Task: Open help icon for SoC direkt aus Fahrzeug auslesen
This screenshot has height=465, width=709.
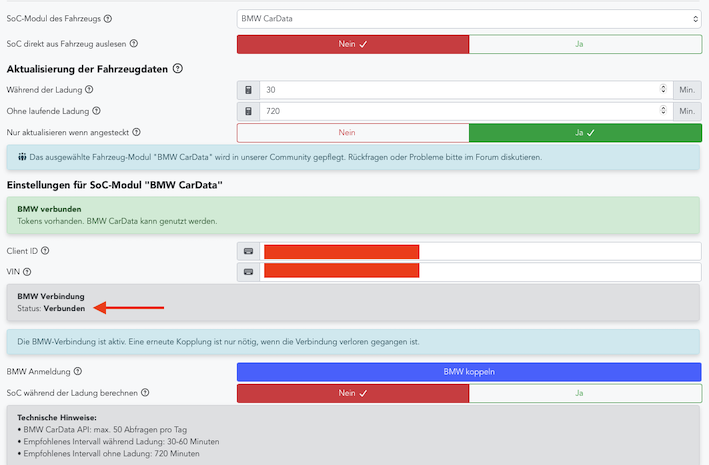Action: 134,43
